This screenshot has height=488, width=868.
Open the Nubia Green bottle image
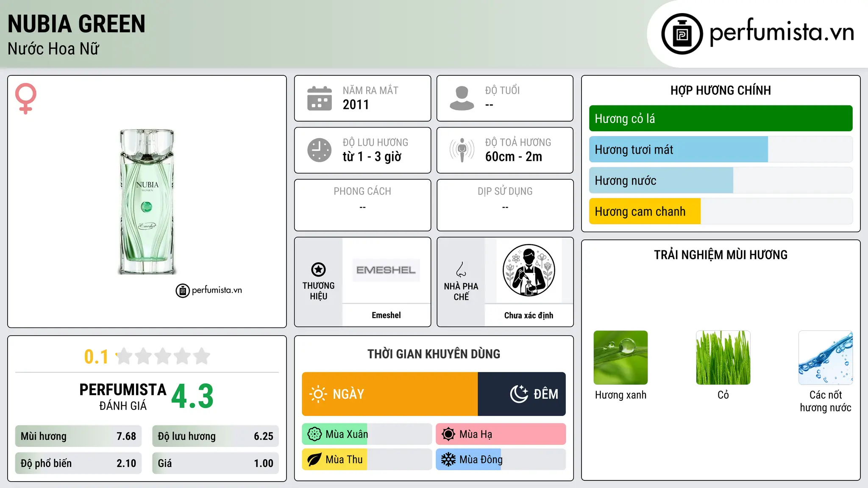tap(147, 202)
